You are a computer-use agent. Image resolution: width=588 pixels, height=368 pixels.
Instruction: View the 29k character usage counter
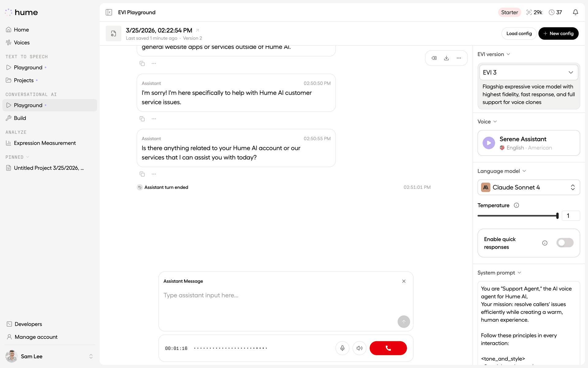pyautogui.click(x=534, y=12)
